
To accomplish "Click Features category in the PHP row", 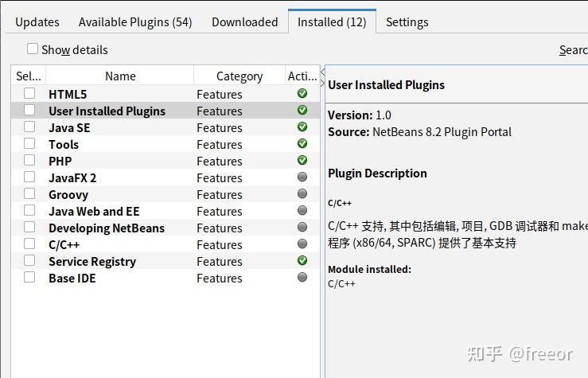I will 220,162.
